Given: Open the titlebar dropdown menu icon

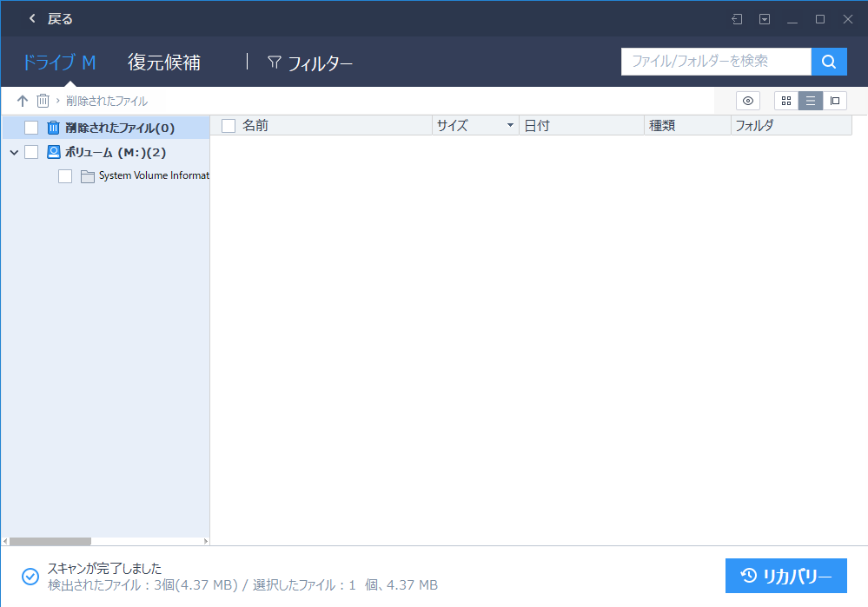Looking at the screenshot, I should (x=765, y=18).
